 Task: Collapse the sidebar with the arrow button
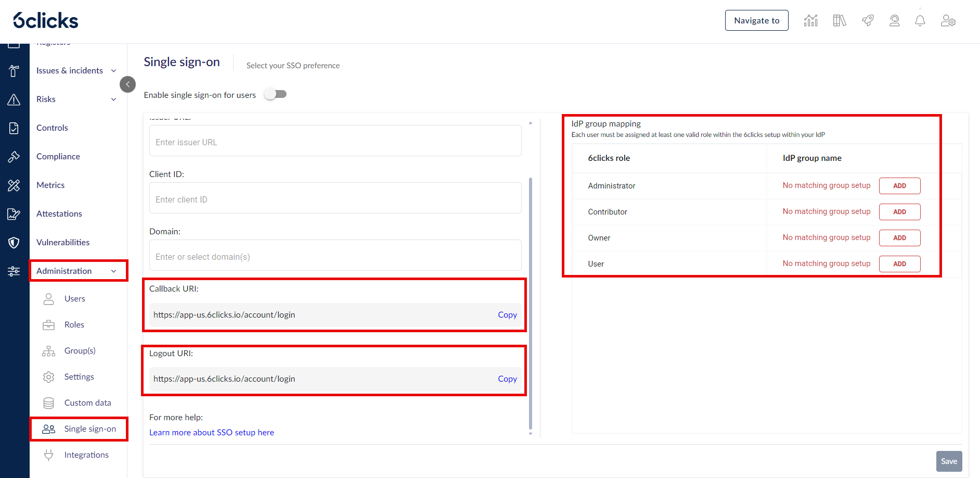click(x=127, y=84)
